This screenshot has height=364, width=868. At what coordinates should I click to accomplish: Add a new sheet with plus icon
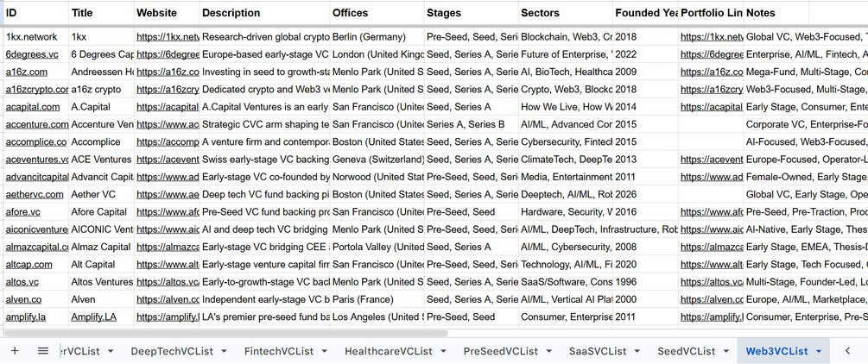pos(15,351)
